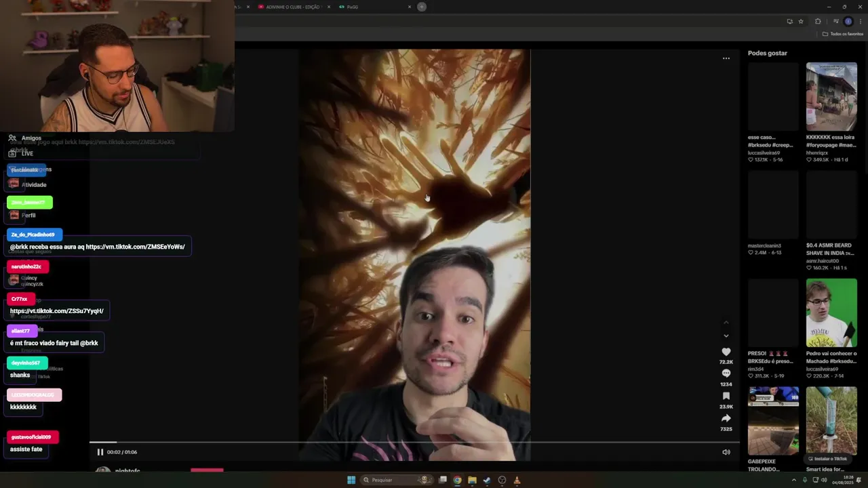This screenshot has height=488, width=868.
Task: Open Chrome three-dot menu
Action: (x=861, y=21)
